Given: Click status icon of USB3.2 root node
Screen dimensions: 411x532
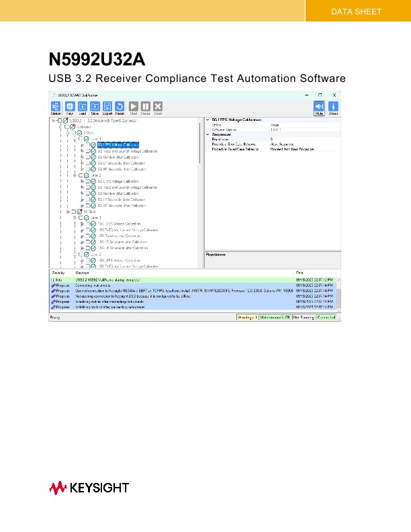Looking at the screenshot, I should click(x=65, y=120).
